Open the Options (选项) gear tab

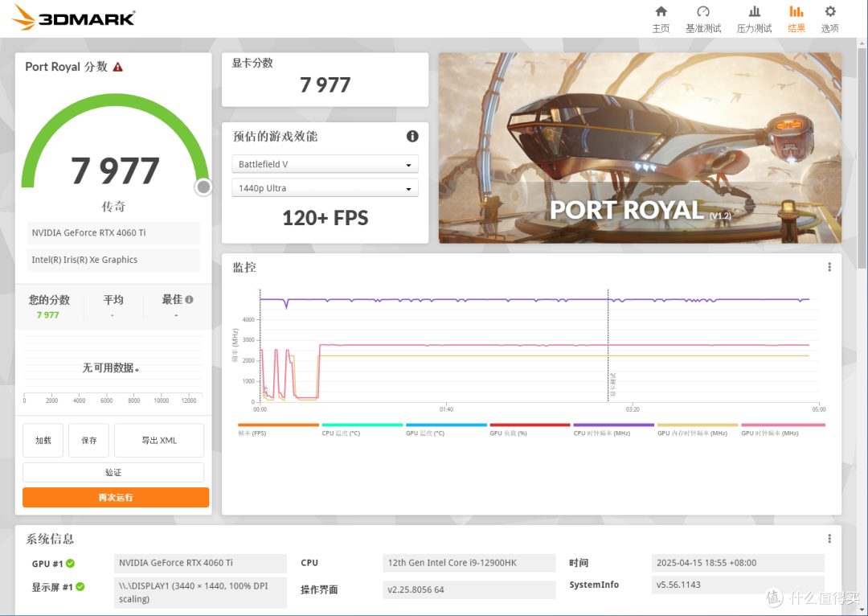[829, 19]
